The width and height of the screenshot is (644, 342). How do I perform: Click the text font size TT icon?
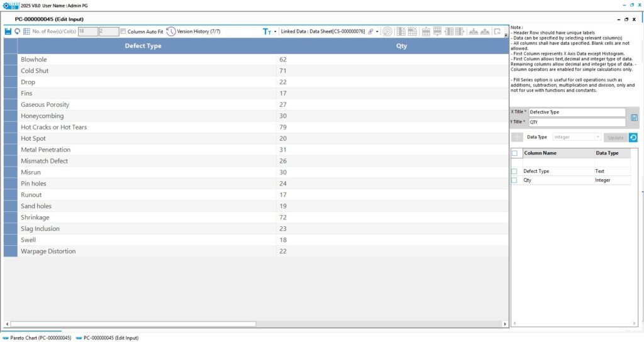(x=267, y=31)
